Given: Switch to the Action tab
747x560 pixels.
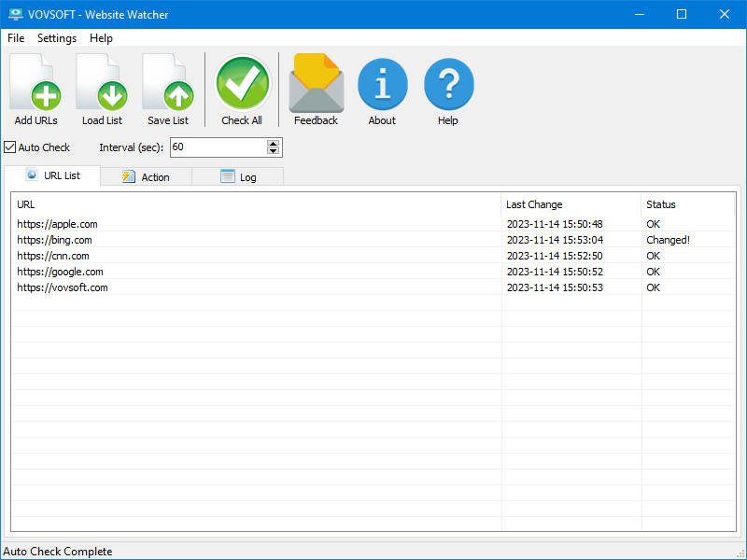Looking at the screenshot, I should [146, 176].
